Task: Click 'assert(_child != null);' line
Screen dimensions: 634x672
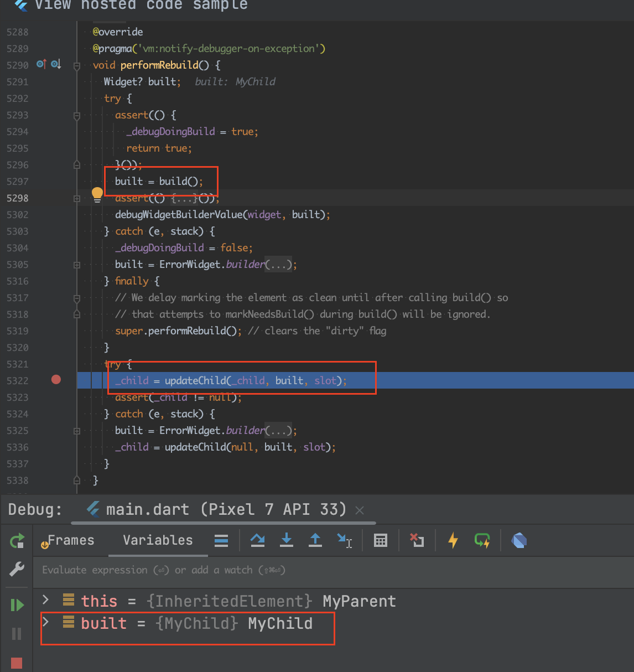Action: coord(178,397)
